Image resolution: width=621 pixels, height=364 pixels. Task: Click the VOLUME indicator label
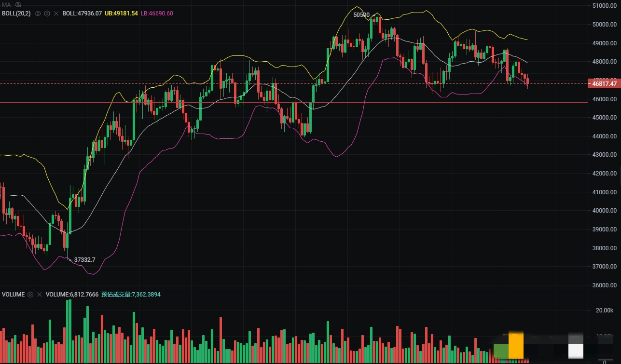pyautogui.click(x=13, y=294)
